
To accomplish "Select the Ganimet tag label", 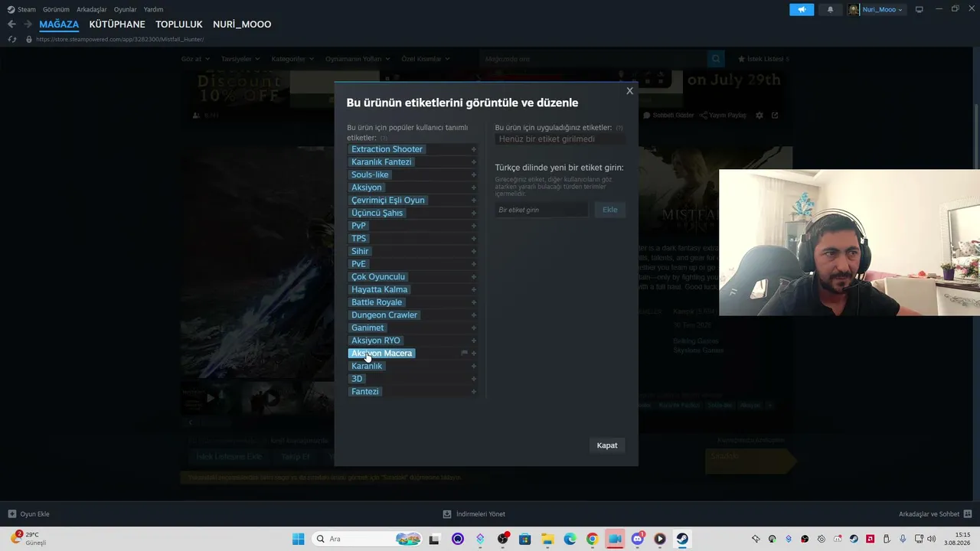I will [367, 328].
